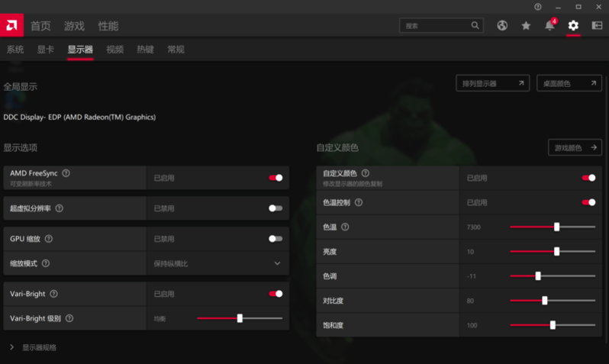Disable the AMD FreeSync toggle
The image size is (609, 364).
pyautogui.click(x=275, y=178)
